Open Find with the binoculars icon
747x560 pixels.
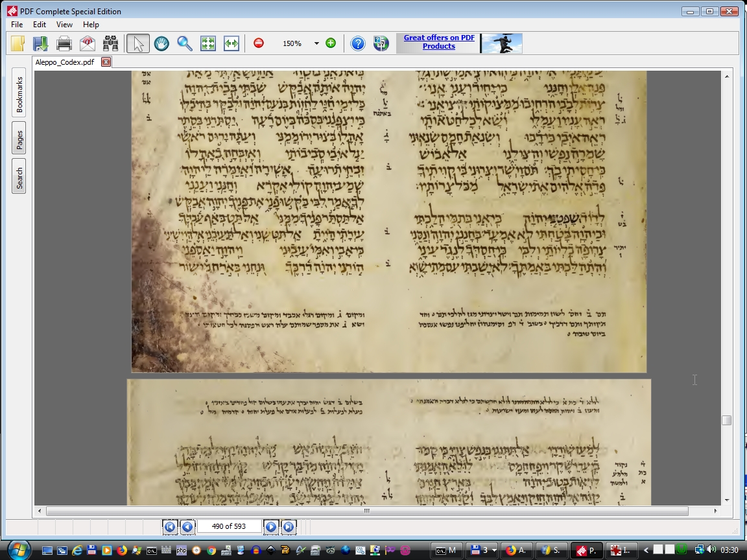coord(110,43)
